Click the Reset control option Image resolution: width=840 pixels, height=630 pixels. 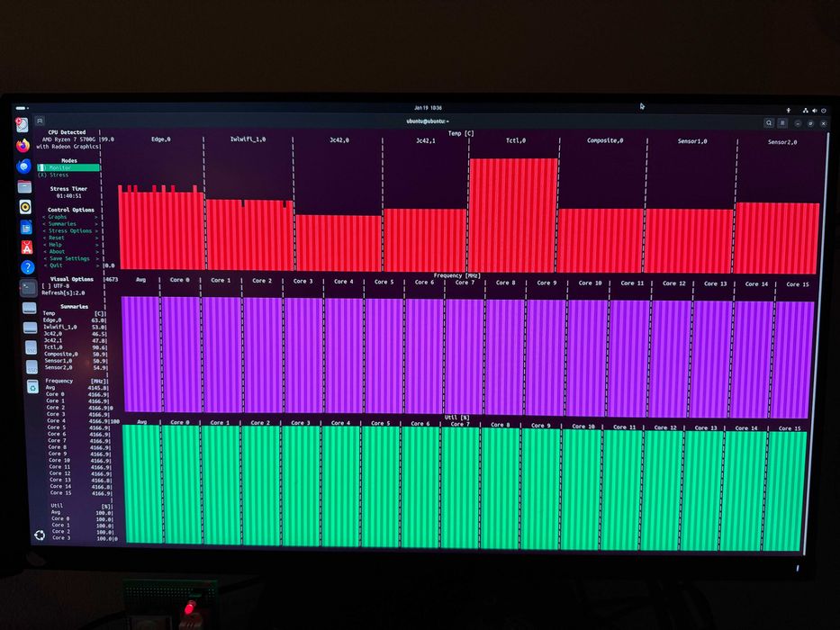pos(69,238)
